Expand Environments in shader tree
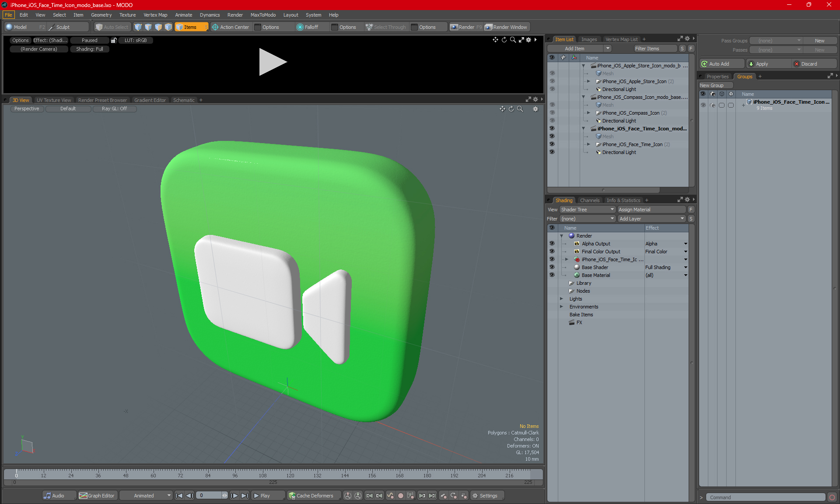Image resolution: width=840 pixels, height=504 pixels. (562, 307)
